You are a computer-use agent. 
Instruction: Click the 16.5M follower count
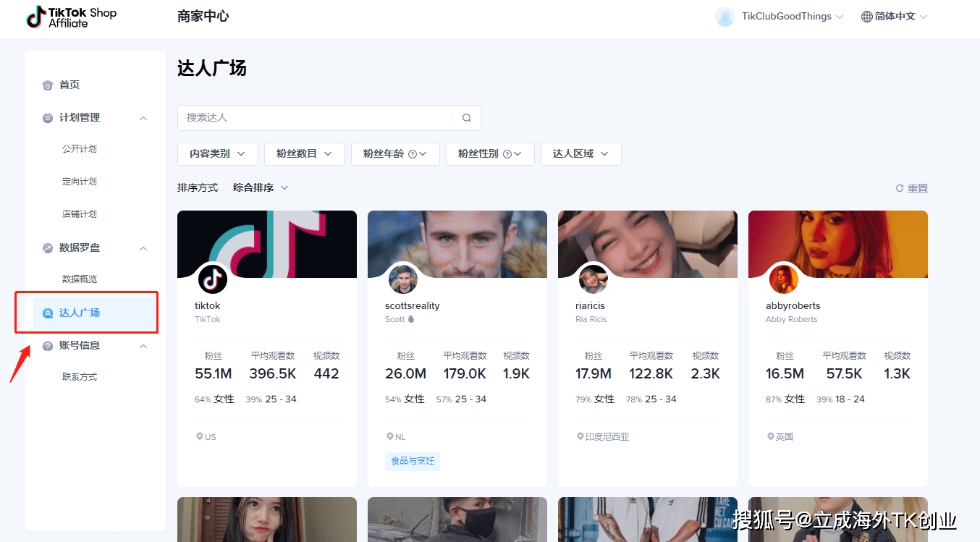coord(785,374)
